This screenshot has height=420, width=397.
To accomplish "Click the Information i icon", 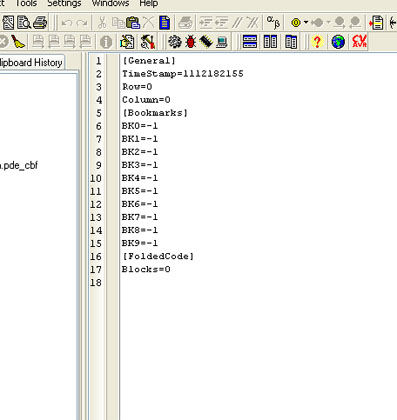I will (x=106, y=42).
